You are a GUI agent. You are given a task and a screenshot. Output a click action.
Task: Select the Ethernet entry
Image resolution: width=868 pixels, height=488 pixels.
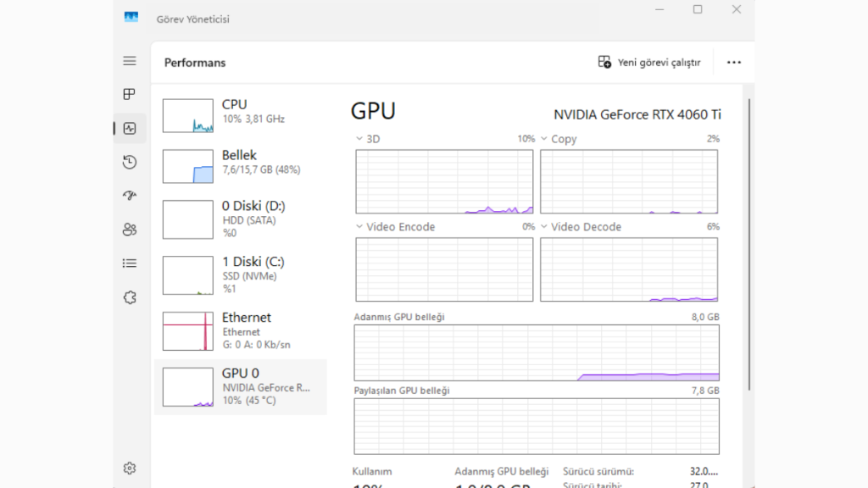coord(241,331)
